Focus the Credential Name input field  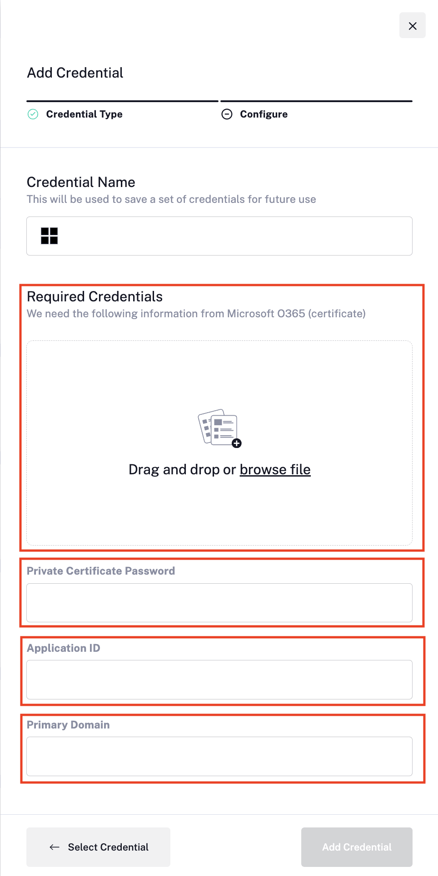[220, 236]
